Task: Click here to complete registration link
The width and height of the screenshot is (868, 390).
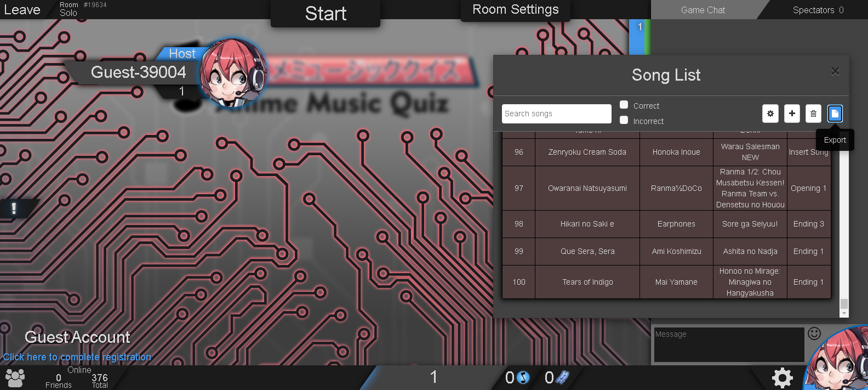Action: point(77,357)
